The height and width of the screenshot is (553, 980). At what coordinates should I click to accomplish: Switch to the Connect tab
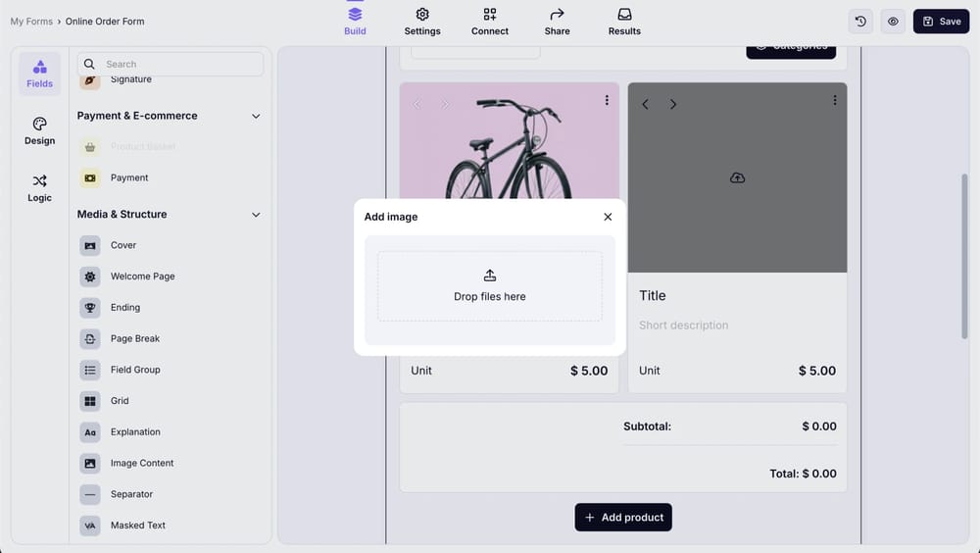coord(490,22)
